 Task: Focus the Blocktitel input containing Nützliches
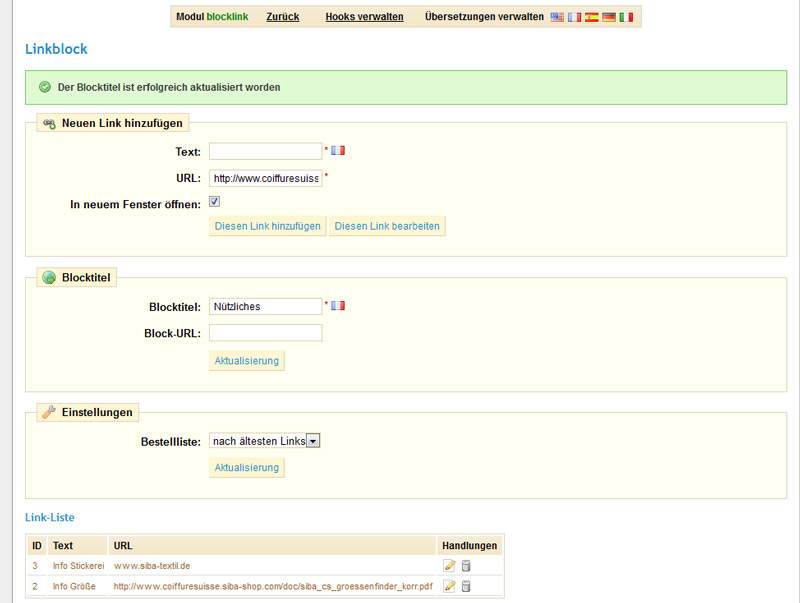click(x=265, y=307)
